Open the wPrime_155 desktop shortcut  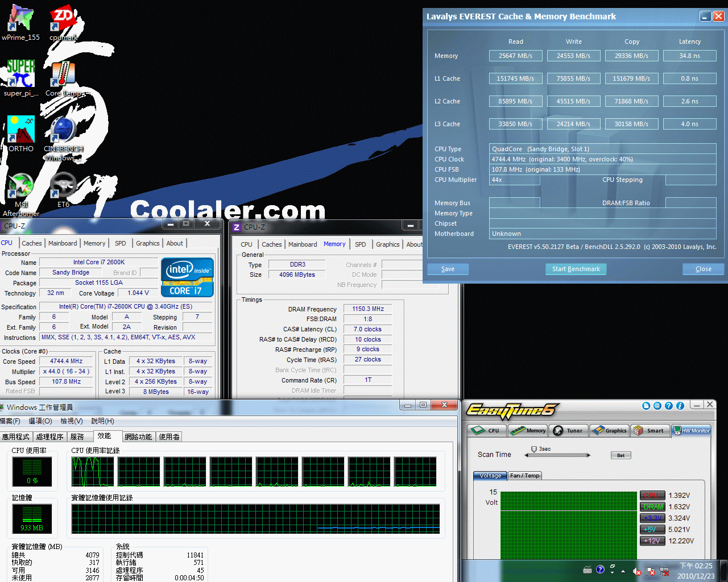[x=20, y=23]
